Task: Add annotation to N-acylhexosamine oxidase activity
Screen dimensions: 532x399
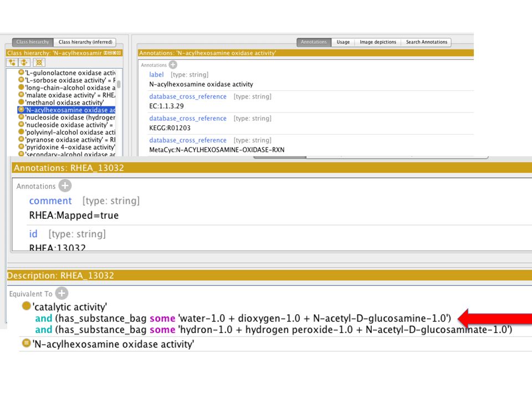Action: [173, 64]
